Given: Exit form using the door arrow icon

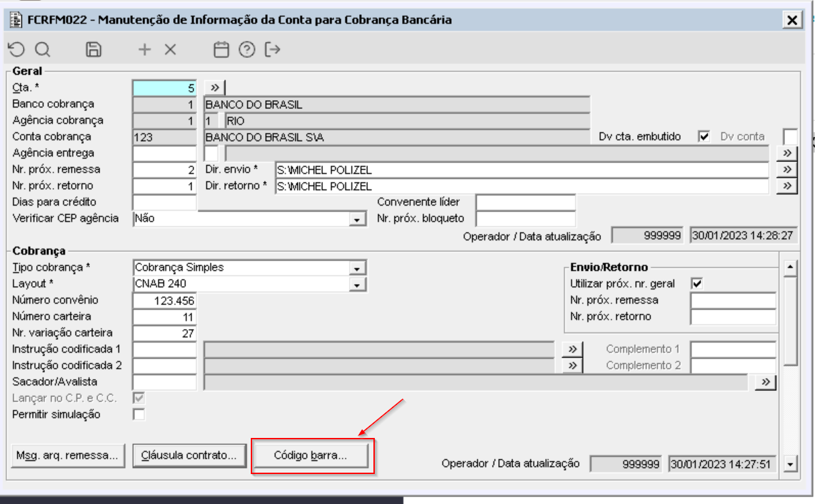Looking at the screenshot, I should pyautogui.click(x=273, y=49).
